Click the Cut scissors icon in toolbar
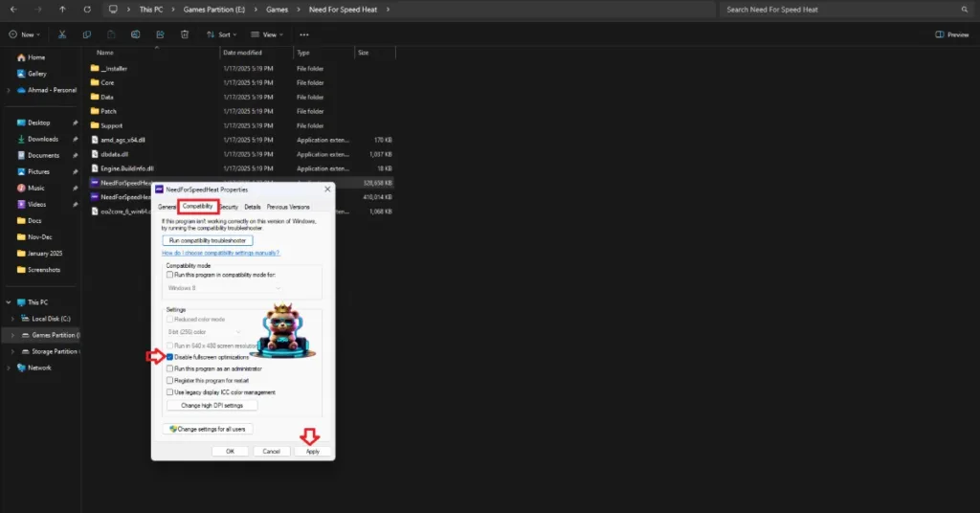Viewport: 980px width, 513px height. point(62,34)
